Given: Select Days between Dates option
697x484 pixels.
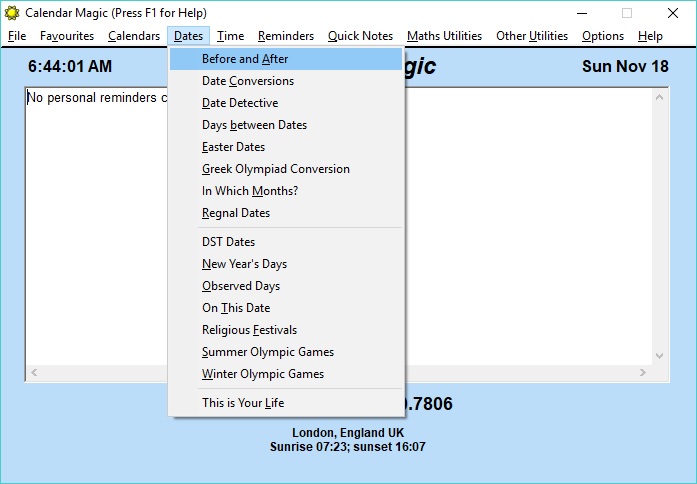Looking at the screenshot, I should coord(254,125).
